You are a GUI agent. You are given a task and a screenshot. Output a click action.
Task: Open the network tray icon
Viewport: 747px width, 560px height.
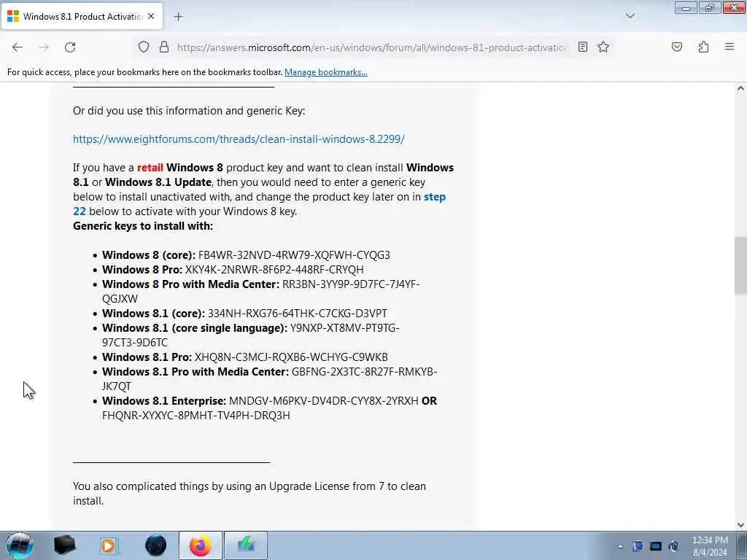click(x=656, y=546)
